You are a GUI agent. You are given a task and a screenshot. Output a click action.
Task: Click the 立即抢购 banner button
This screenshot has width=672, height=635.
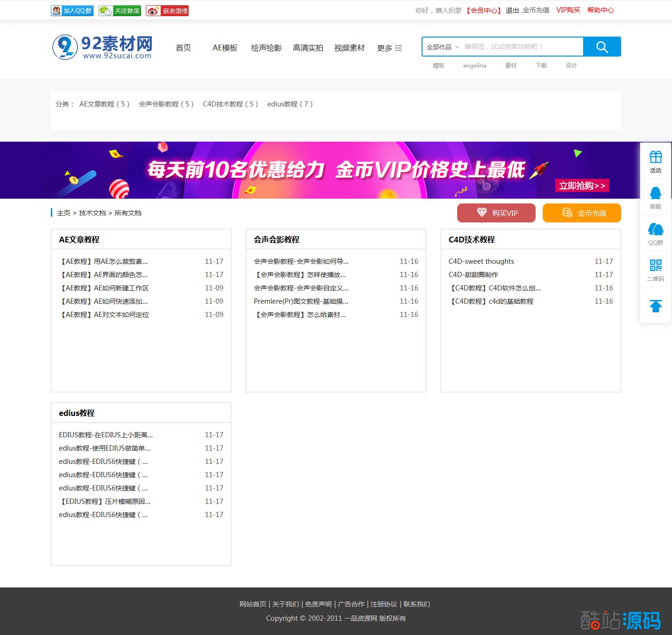tap(582, 185)
